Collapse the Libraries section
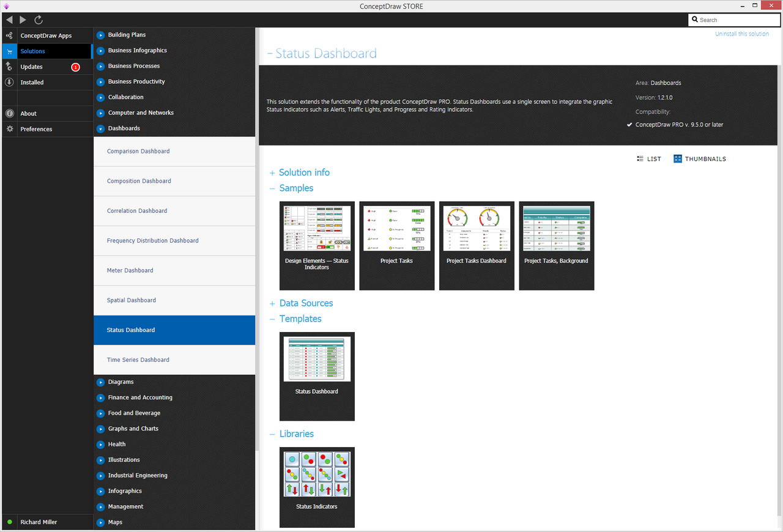The width and height of the screenshot is (783, 532). point(272,434)
